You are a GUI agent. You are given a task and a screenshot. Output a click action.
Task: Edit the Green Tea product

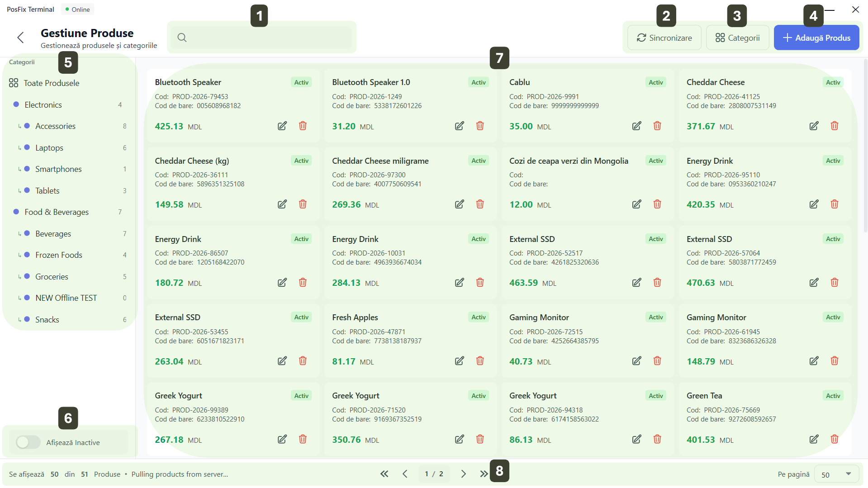tap(813, 439)
